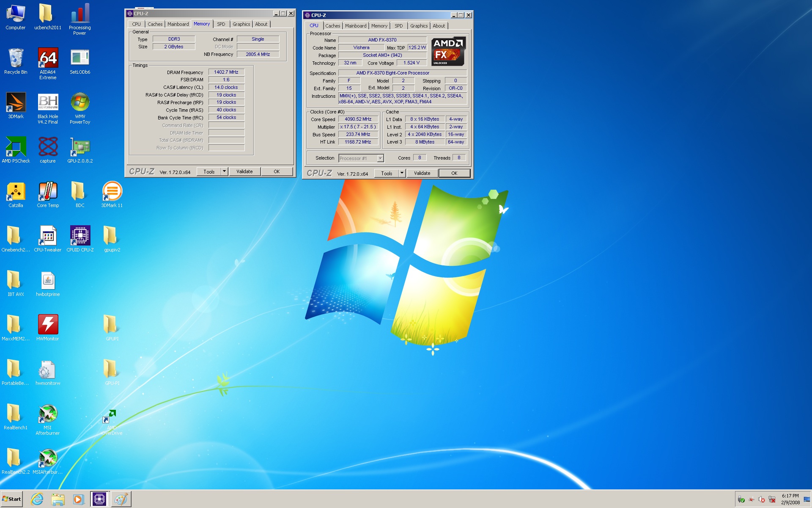This screenshot has height=508, width=812.
Task: Open About tab in left CPU-Z window
Action: 261,24
